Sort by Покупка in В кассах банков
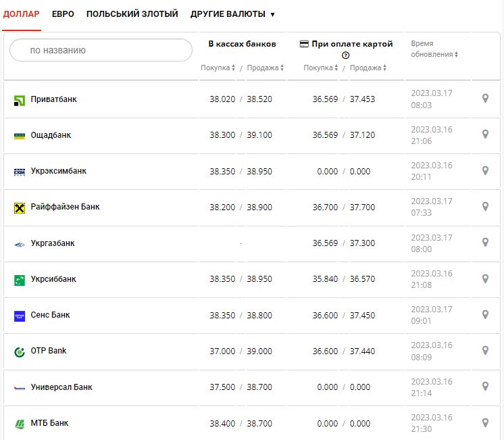Viewport: 504px width, 440px height. point(218,68)
